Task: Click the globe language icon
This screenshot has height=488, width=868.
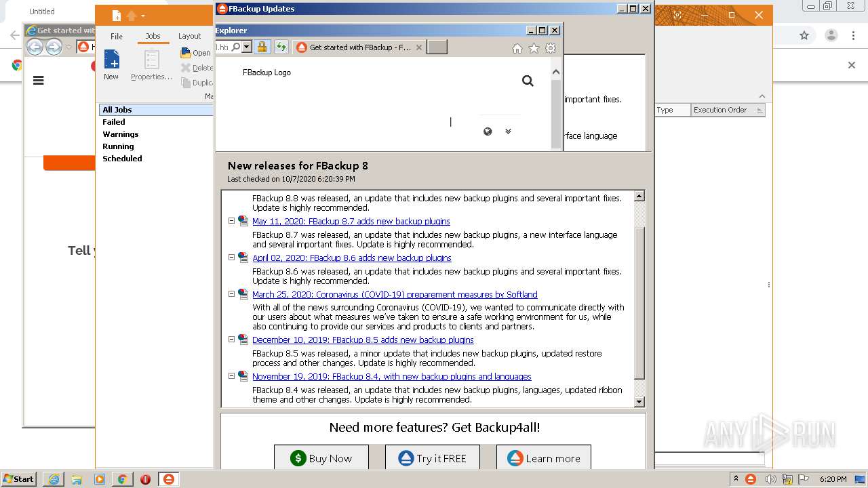Action: coord(488,131)
